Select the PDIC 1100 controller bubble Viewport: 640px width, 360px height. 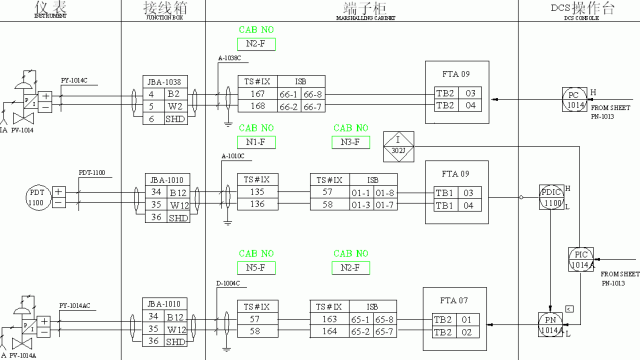[551, 197]
